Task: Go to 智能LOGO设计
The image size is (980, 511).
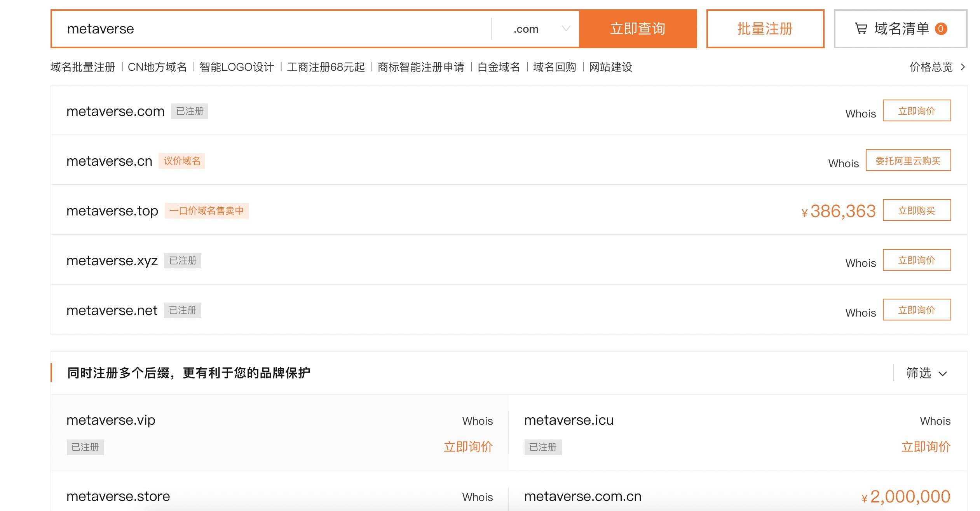Action: pyautogui.click(x=237, y=67)
